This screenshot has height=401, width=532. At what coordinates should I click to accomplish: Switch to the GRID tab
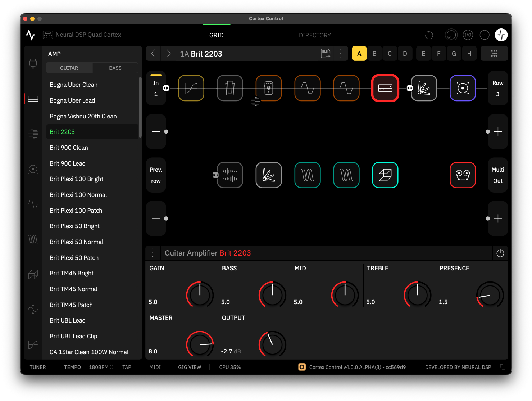pos(216,35)
